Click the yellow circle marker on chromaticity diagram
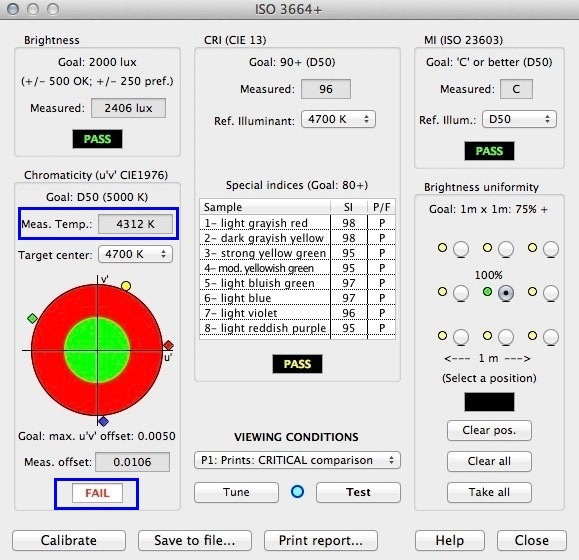The width and height of the screenshot is (579, 560). point(126,286)
